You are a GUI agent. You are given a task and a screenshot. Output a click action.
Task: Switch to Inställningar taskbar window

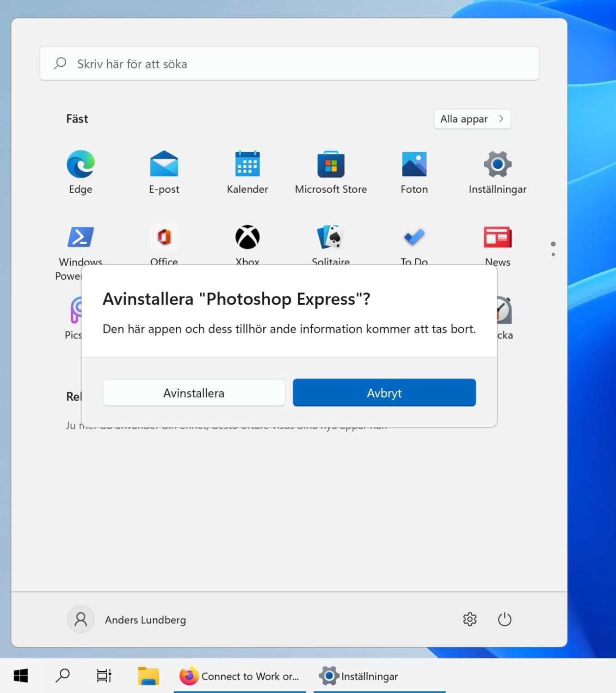click(380, 676)
